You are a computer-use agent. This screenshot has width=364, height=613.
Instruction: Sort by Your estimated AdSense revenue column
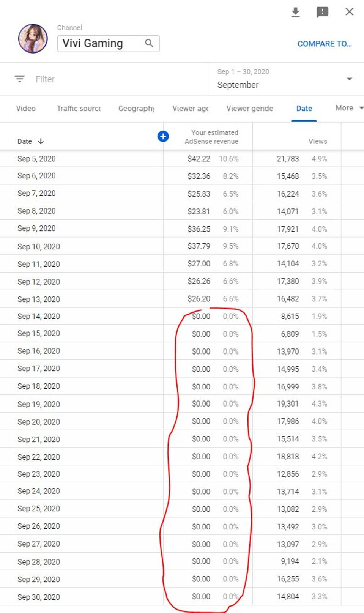(x=211, y=137)
